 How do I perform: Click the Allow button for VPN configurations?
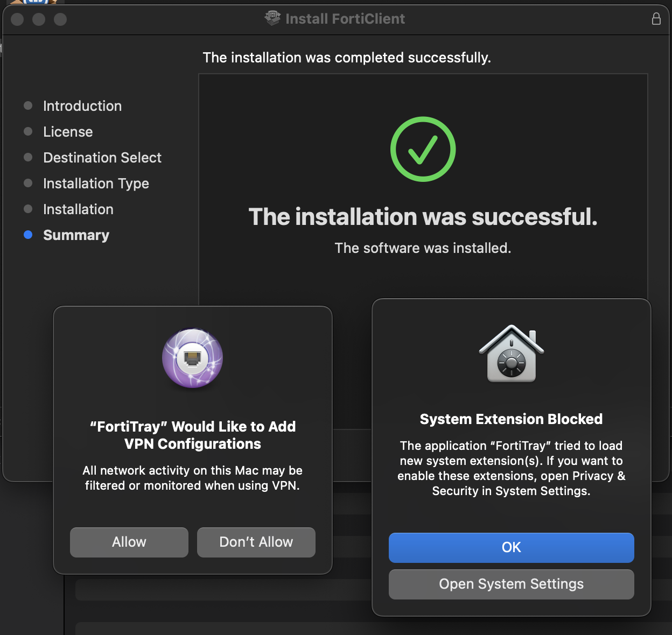click(x=129, y=542)
